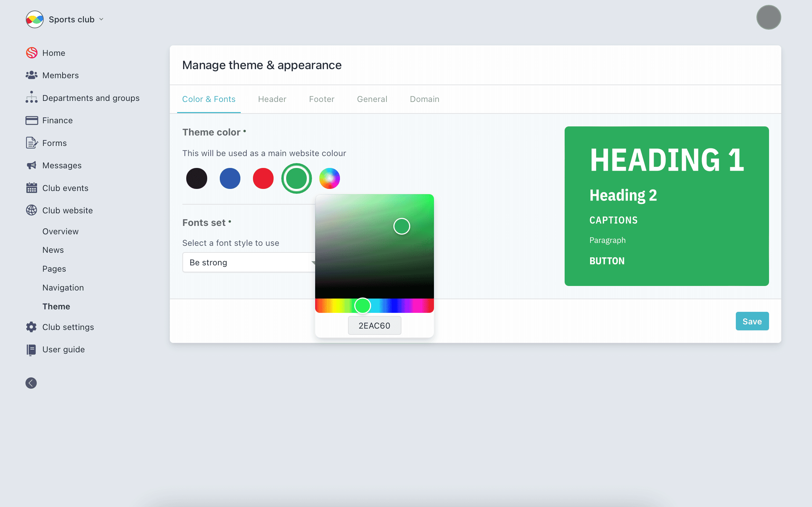
Task: Collapse sidebar with the round arrow button
Action: click(x=31, y=383)
